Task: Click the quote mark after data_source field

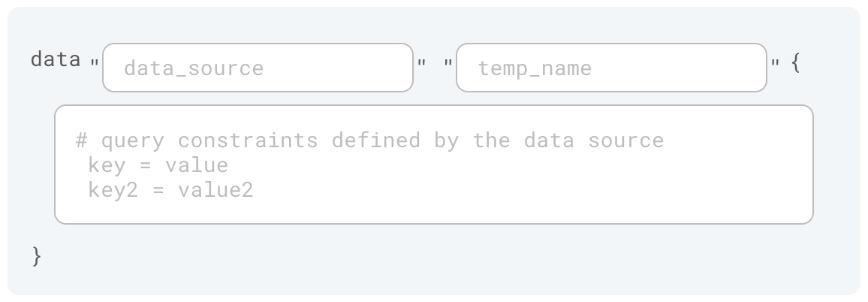Action: pos(421,62)
